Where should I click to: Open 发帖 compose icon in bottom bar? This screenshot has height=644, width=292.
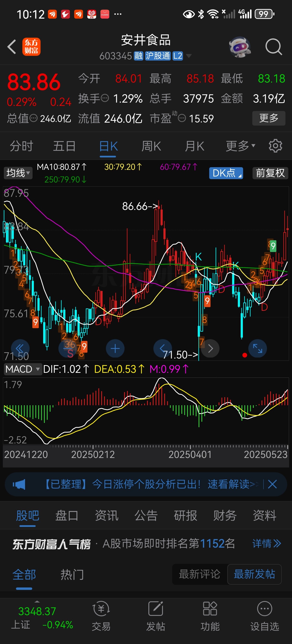156,616
